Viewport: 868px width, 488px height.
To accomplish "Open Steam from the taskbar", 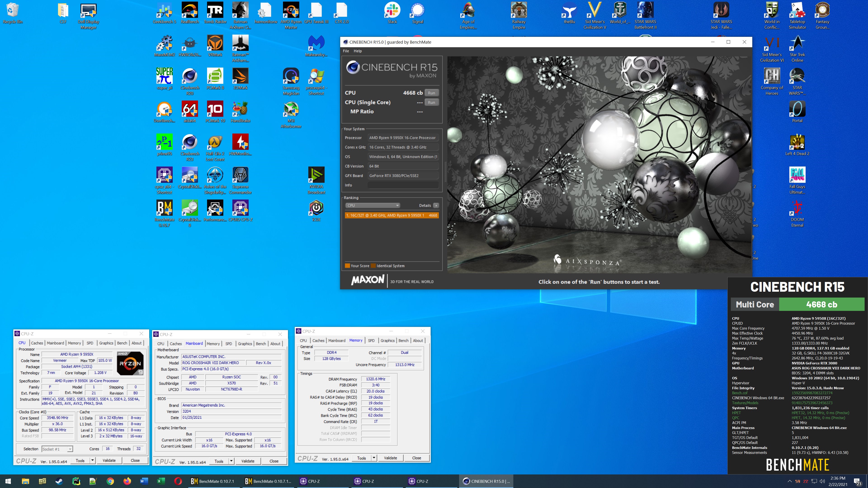I will coord(59,481).
